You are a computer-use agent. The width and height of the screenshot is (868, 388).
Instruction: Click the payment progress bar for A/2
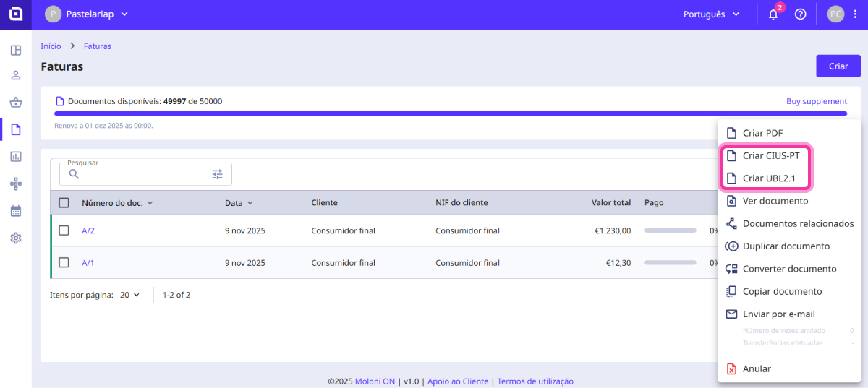pos(670,231)
